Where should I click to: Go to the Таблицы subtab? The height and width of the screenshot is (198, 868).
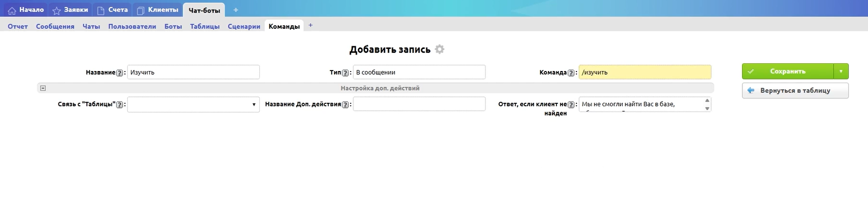(x=205, y=26)
